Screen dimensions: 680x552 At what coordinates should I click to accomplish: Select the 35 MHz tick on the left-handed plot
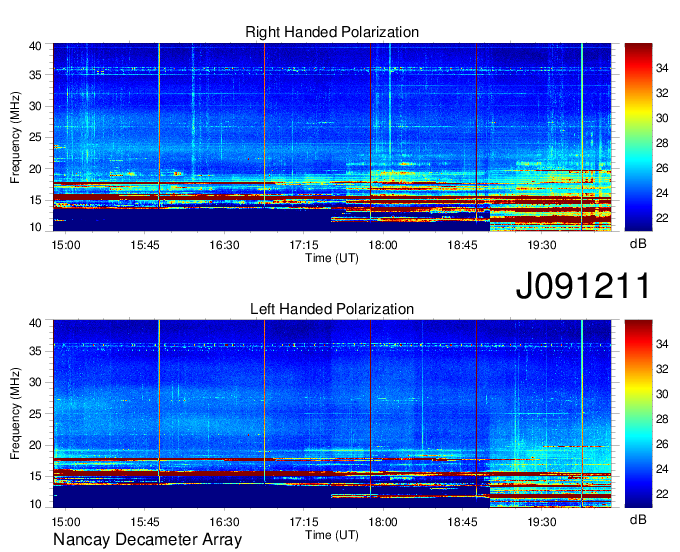coord(35,351)
